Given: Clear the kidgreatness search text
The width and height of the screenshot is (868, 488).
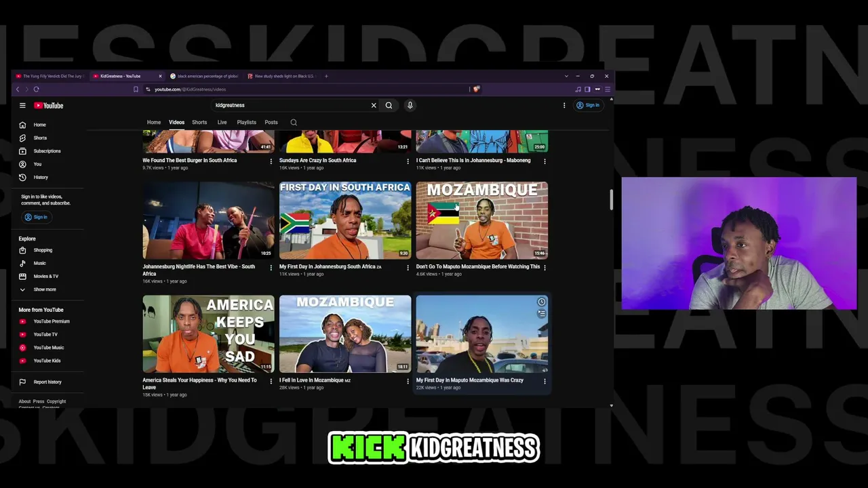Looking at the screenshot, I should pos(373,105).
